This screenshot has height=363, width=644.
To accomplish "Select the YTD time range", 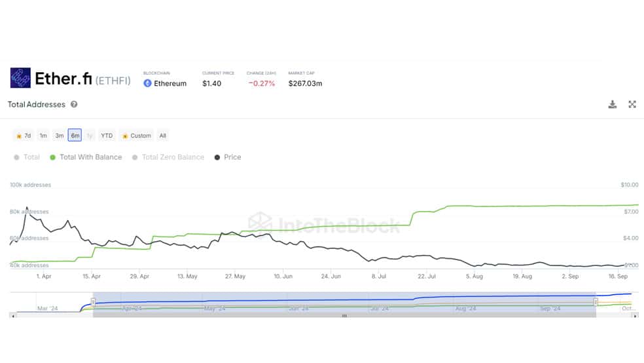I will [107, 136].
